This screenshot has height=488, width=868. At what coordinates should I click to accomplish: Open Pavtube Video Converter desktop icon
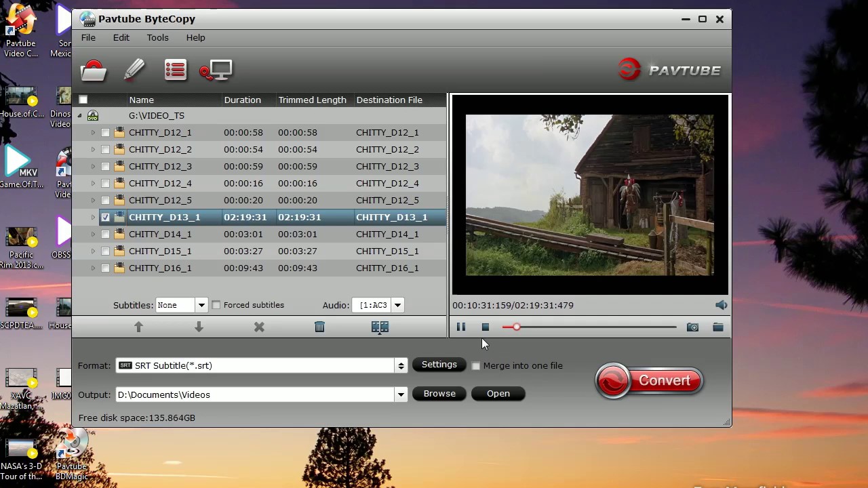21,30
